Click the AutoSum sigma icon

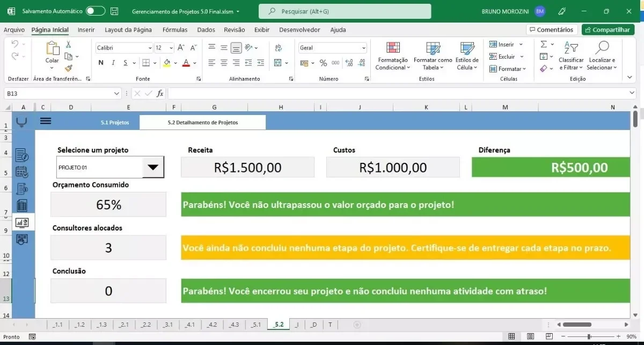tap(544, 44)
